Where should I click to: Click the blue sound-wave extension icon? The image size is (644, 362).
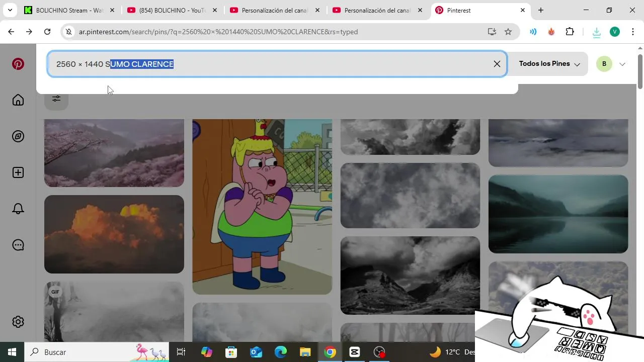point(533,32)
